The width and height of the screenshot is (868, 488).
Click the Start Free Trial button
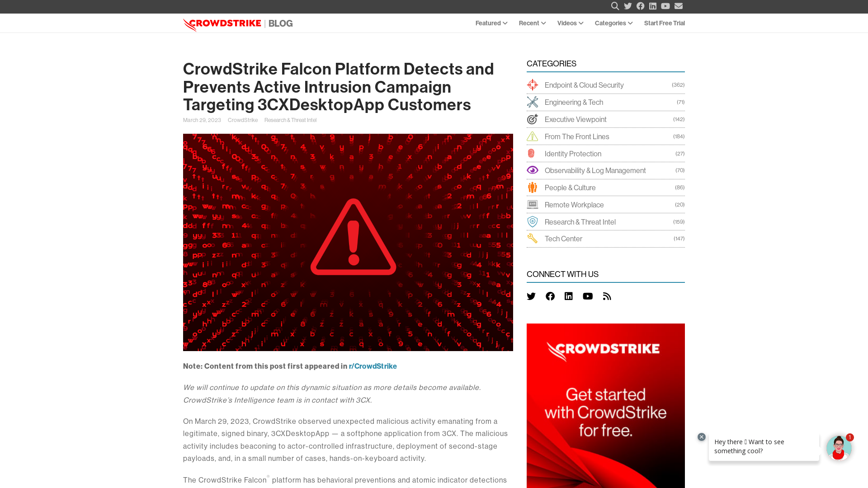coord(664,23)
